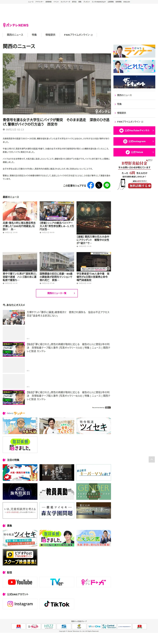Click the WEST ONE footer logo
Viewport: 158px width, 644px height.
(x=94, y=626)
